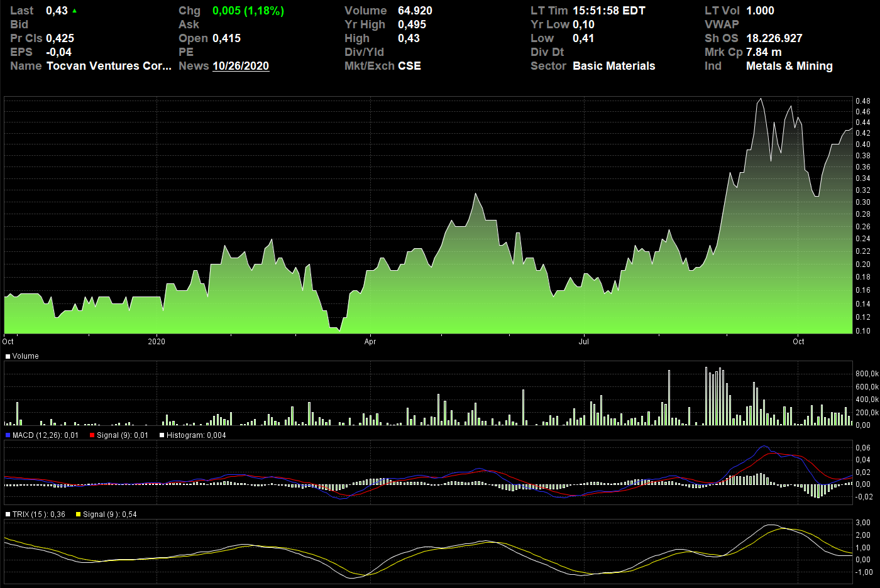Screen dimensions: 880x588
Task: Select the company name Tocvan Ventures Cor...
Action: tap(109, 66)
